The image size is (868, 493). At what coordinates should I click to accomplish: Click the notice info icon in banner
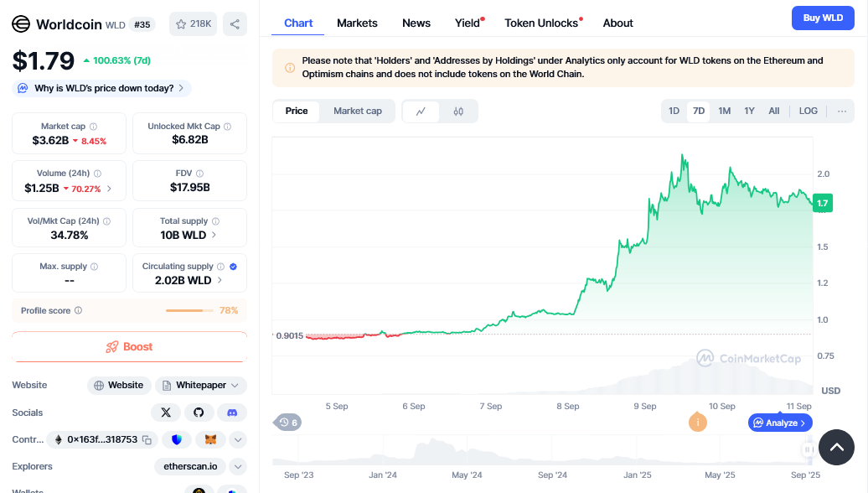290,68
